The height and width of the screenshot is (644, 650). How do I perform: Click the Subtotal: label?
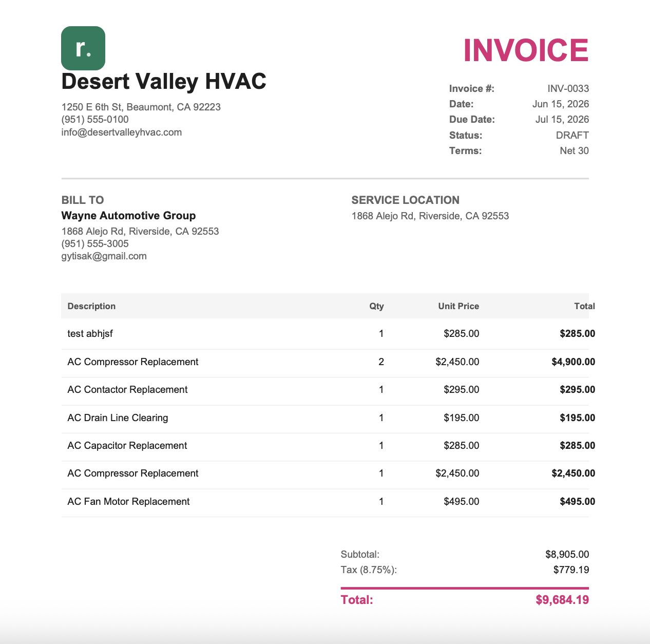coord(360,555)
